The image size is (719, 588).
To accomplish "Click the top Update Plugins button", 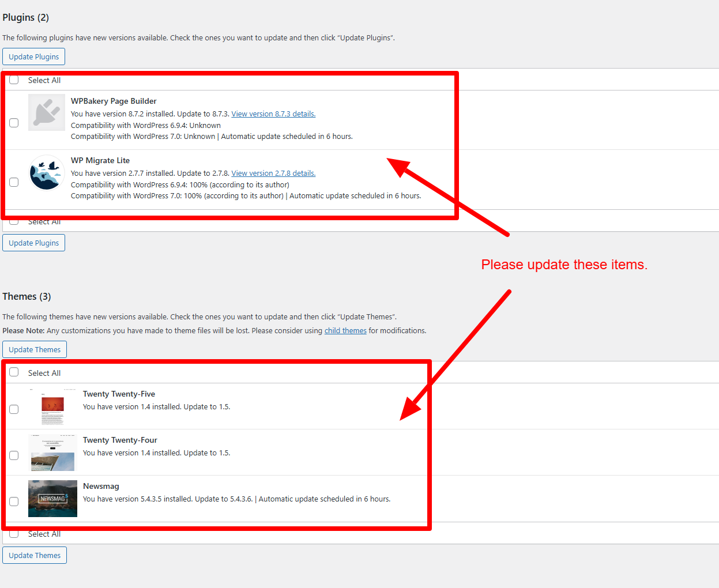I will 34,56.
